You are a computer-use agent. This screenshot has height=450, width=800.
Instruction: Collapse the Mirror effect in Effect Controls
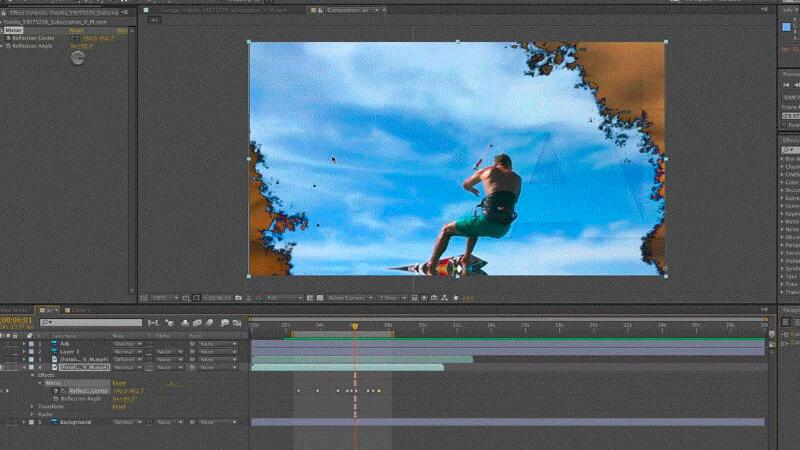(x=4, y=30)
